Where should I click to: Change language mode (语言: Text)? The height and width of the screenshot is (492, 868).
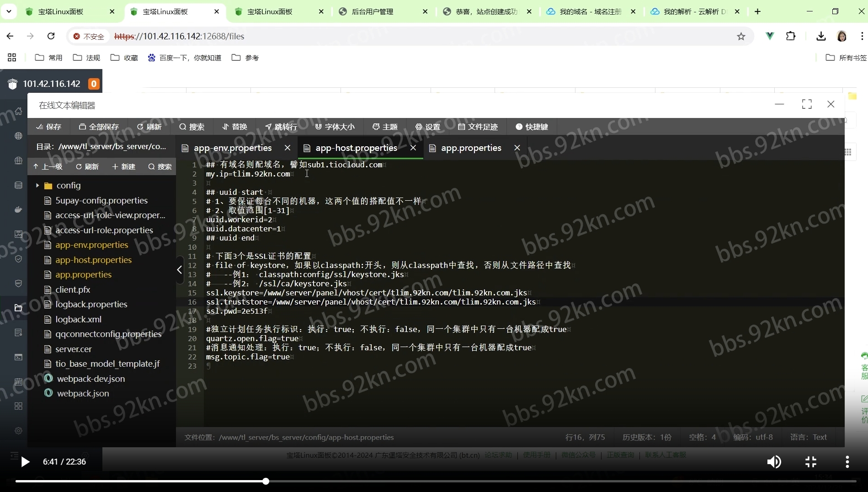[x=809, y=437]
